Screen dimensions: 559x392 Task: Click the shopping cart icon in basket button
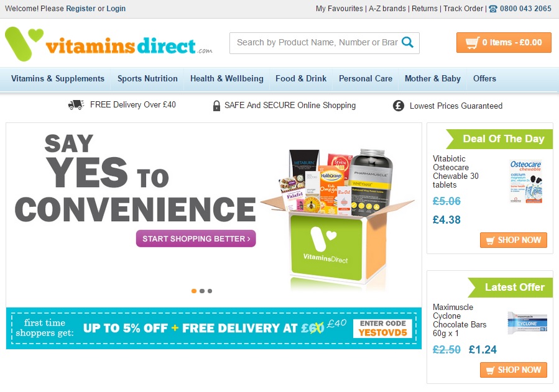coord(472,43)
